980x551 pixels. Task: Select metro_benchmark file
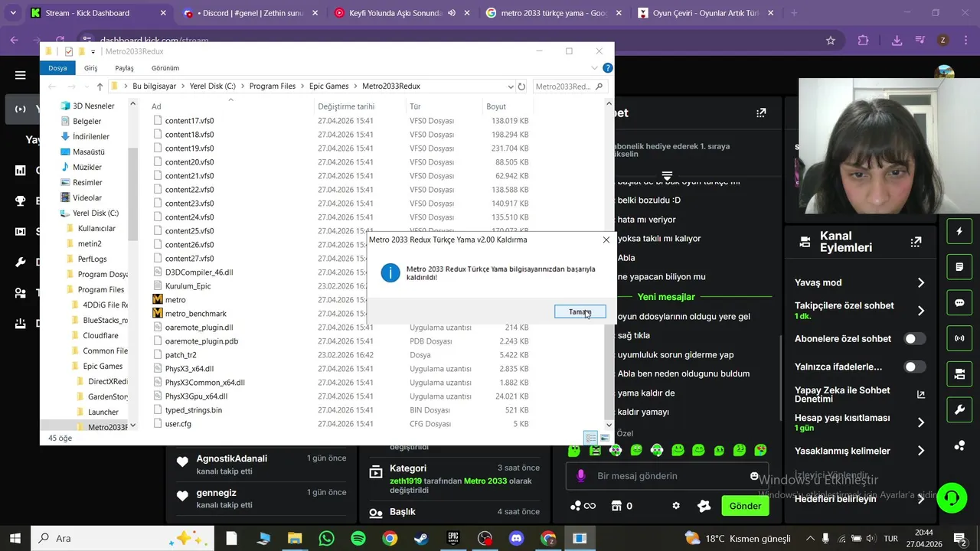pyautogui.click(x=195, y=314)
